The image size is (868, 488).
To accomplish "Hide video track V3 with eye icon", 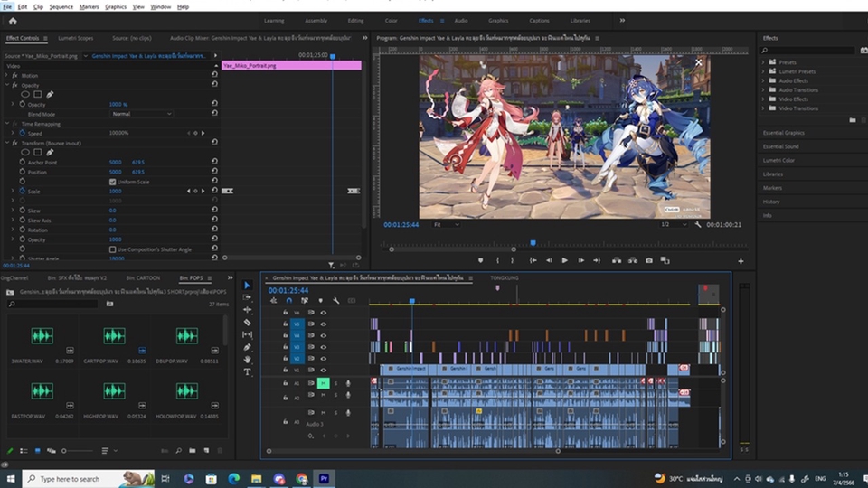I will 323,346.
